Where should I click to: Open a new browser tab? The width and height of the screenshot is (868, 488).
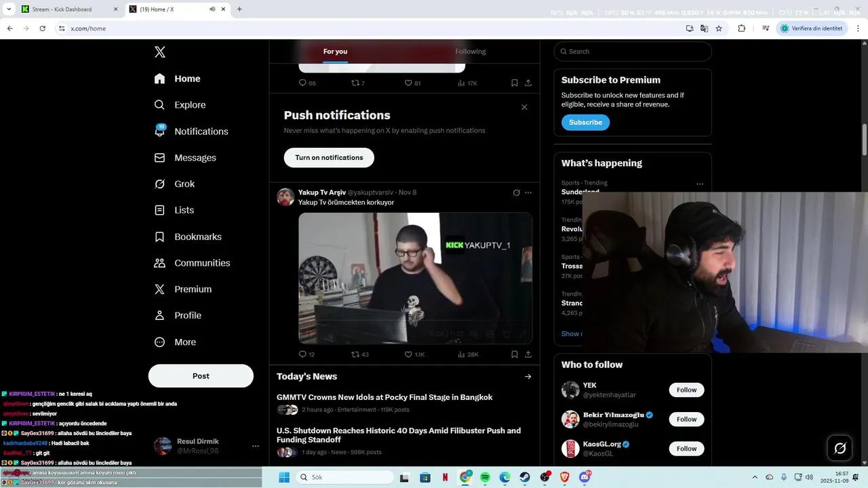[239, 9]
